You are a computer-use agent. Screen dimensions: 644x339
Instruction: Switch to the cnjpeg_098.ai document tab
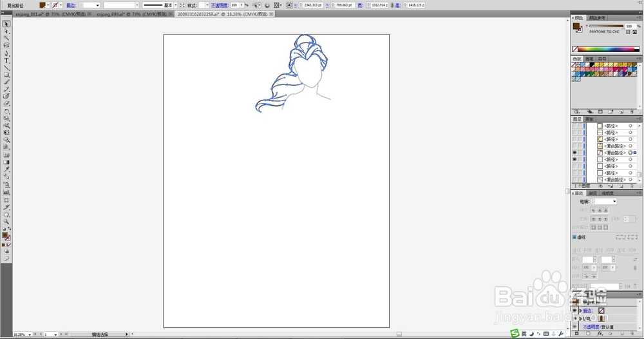click(x=131, y=14)
